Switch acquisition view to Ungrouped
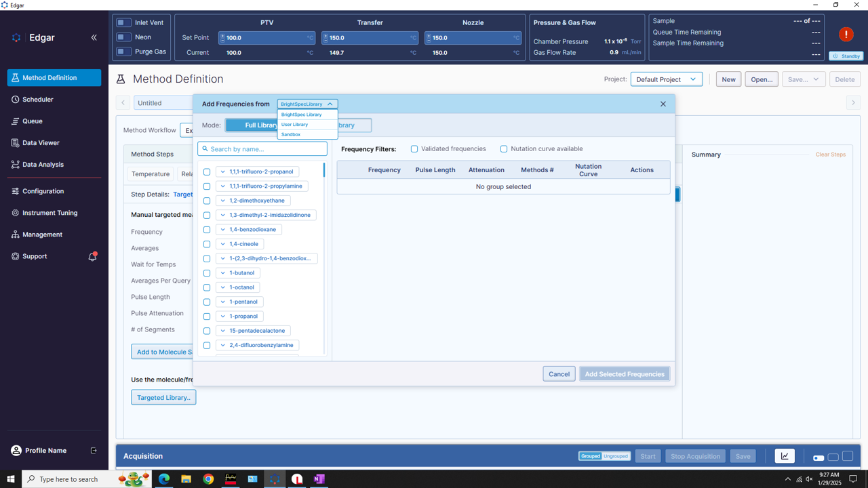 616,456
